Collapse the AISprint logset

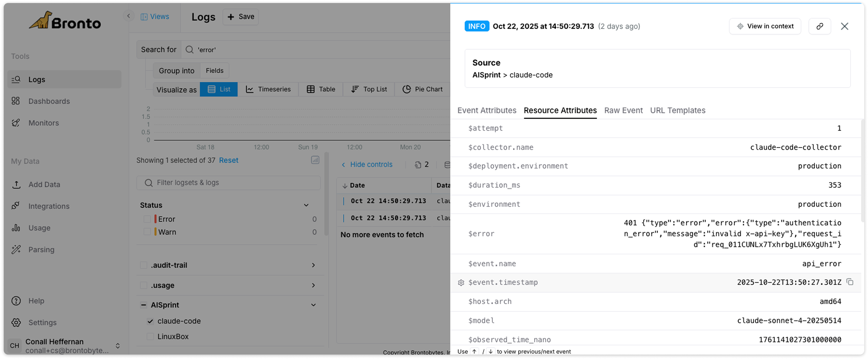coord(313,305)
